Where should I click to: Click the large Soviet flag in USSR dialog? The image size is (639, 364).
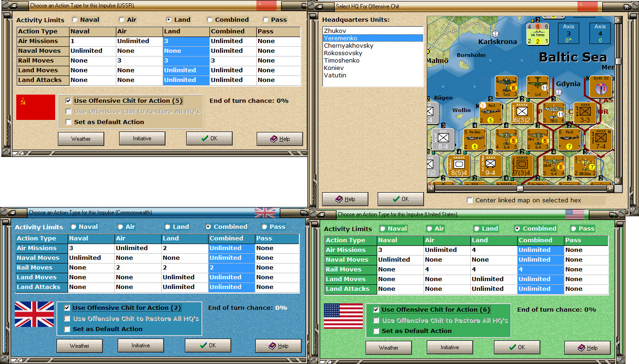tap(36, 107)
